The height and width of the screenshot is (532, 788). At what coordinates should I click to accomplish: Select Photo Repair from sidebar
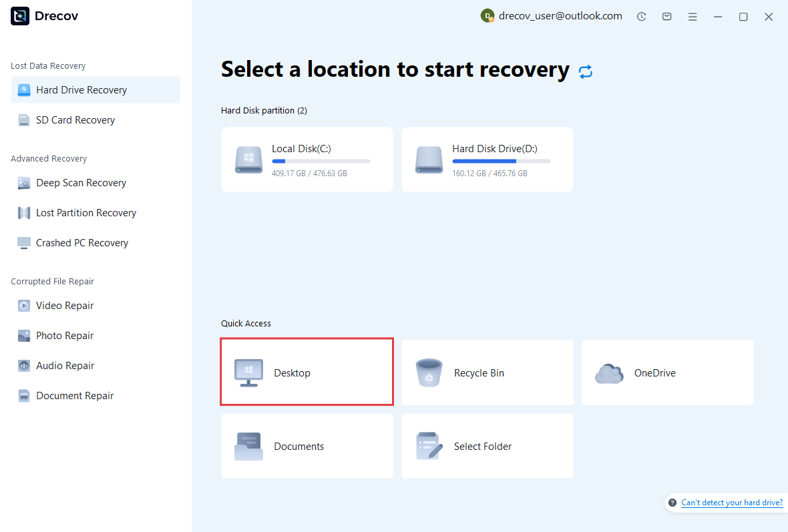pyautogui.click(x=63, y=335)
